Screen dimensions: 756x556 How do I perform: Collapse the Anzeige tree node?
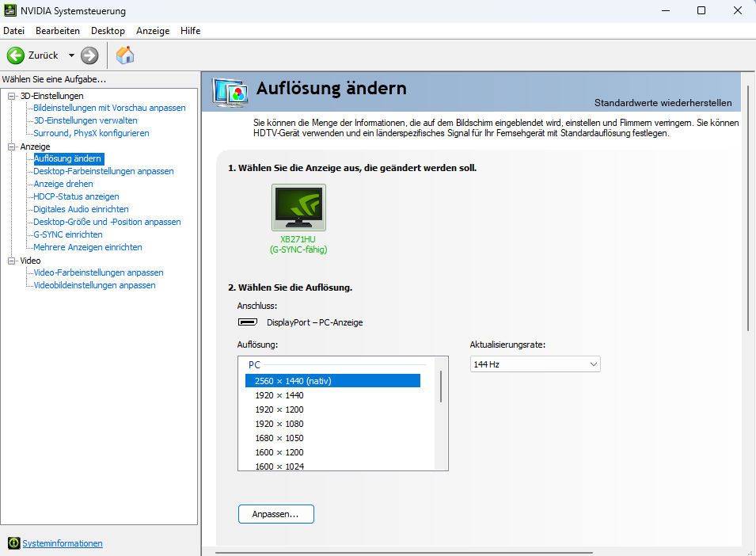pos(12,147)
